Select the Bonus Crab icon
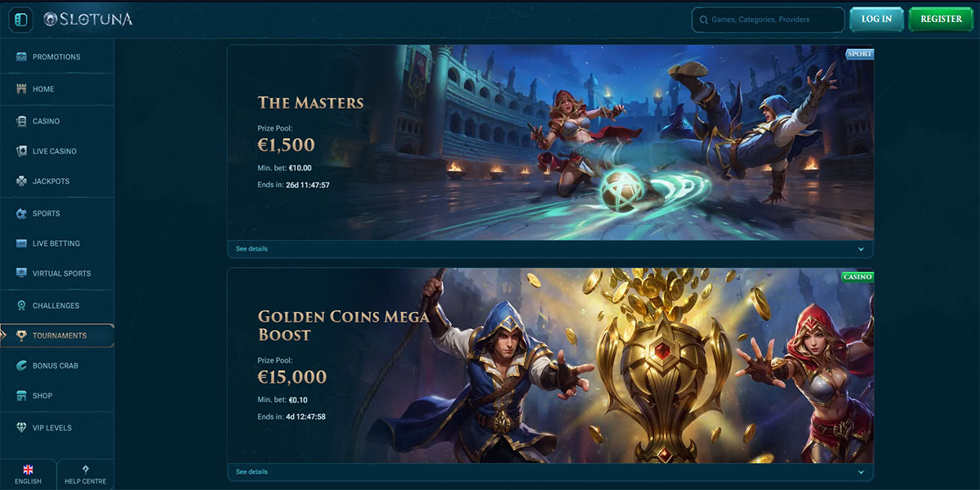The image size is (980, 490). point(21,365)
